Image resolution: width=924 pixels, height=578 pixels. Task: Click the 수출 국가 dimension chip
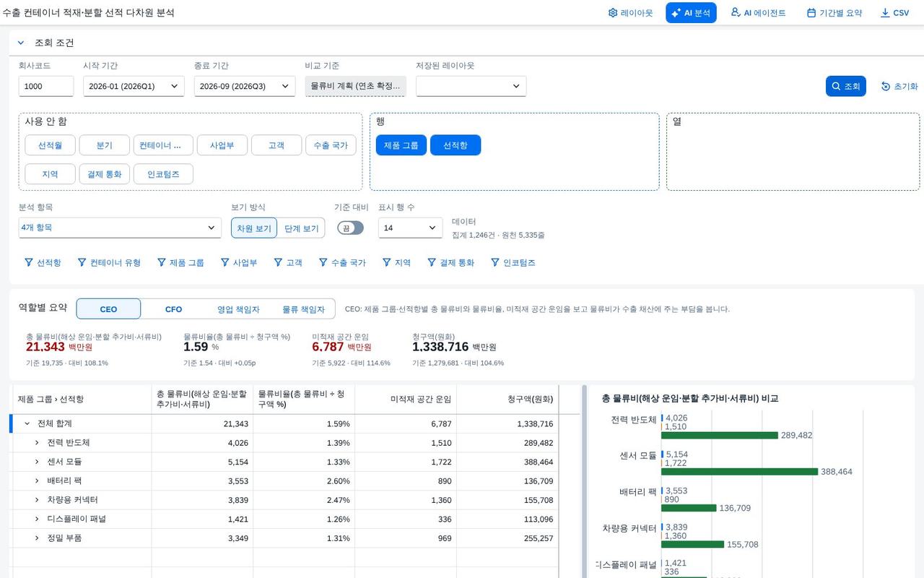(x=331, y=145)
